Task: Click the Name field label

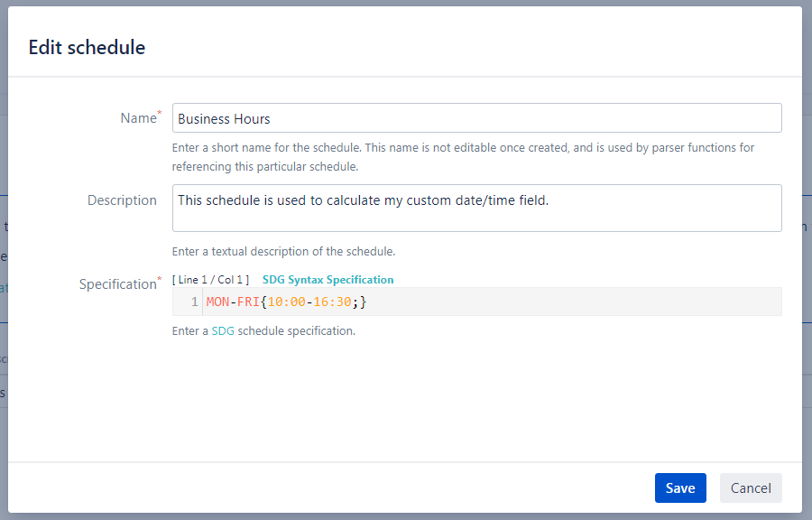Action: pos(138,118)
